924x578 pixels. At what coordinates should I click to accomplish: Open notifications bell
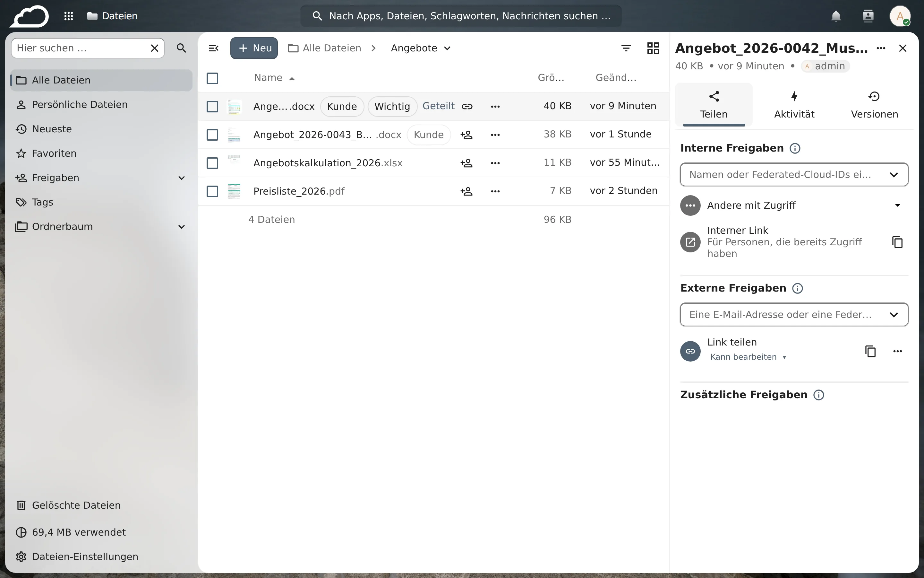click(x=836, y=16)
